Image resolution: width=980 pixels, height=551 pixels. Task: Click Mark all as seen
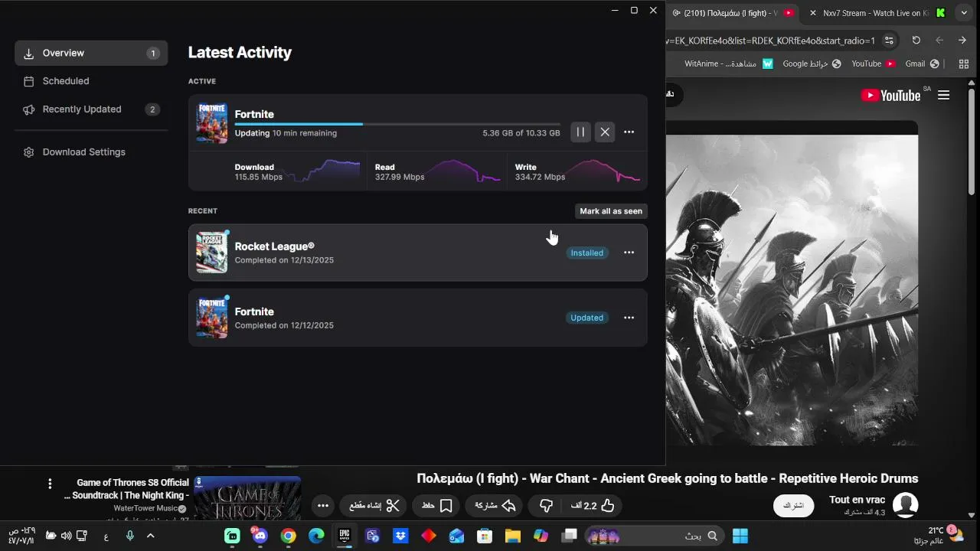611,211
